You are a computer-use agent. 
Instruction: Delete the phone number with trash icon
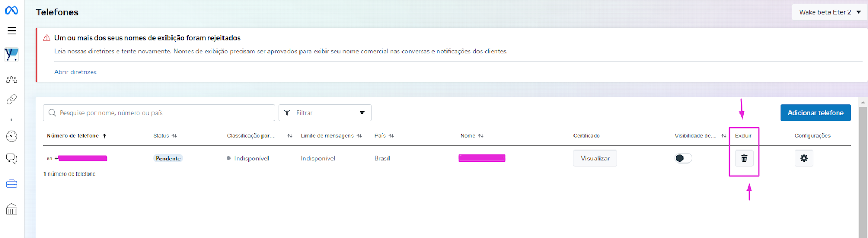coord(744,158)
